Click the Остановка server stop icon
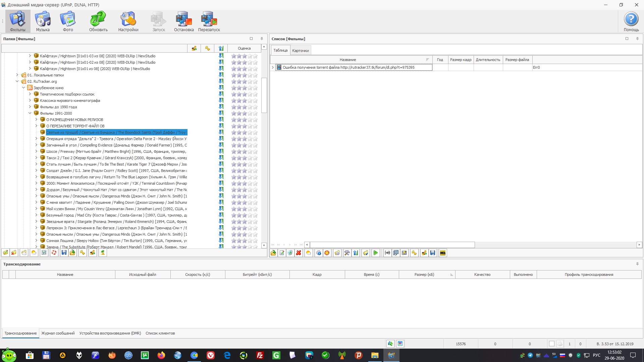Viewport: 644px width, 362px height. point(183,19)
